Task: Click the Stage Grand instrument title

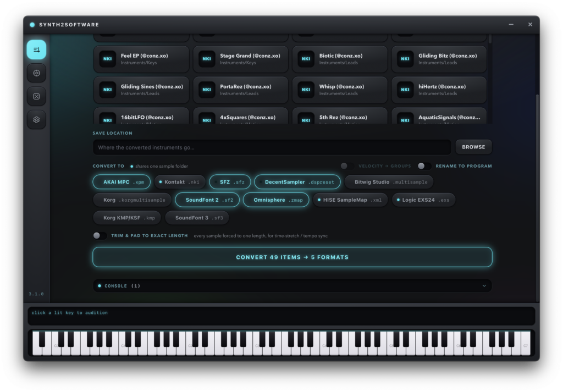Action: [x=250, y=56]
